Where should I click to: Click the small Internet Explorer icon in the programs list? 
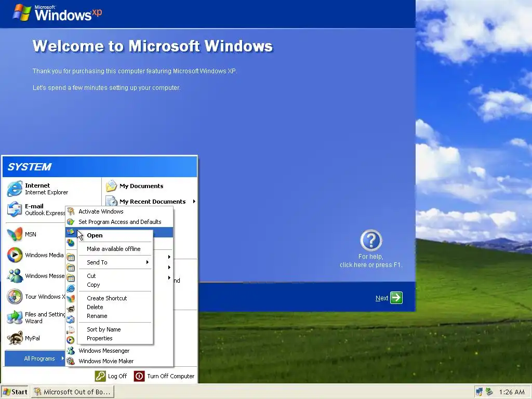(71, 288)
